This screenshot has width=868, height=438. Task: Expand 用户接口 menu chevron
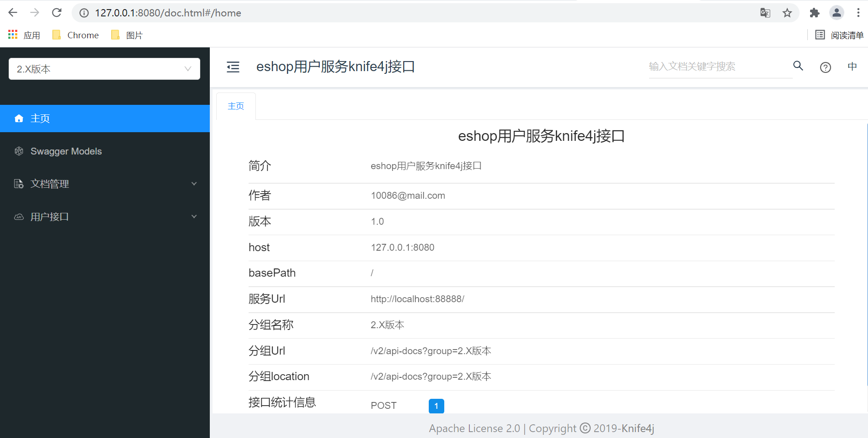[x=194, y=216]
